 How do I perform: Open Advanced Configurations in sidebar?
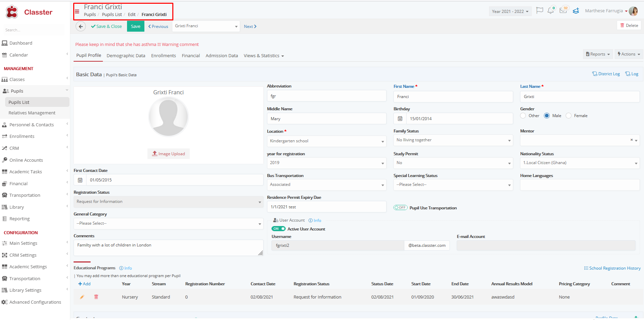35,302
